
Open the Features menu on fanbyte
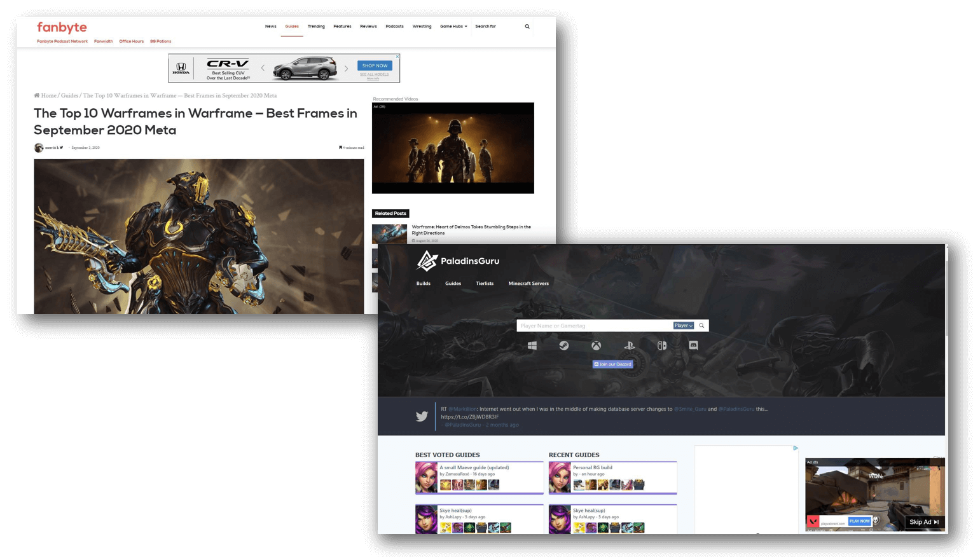click(342, 27)
